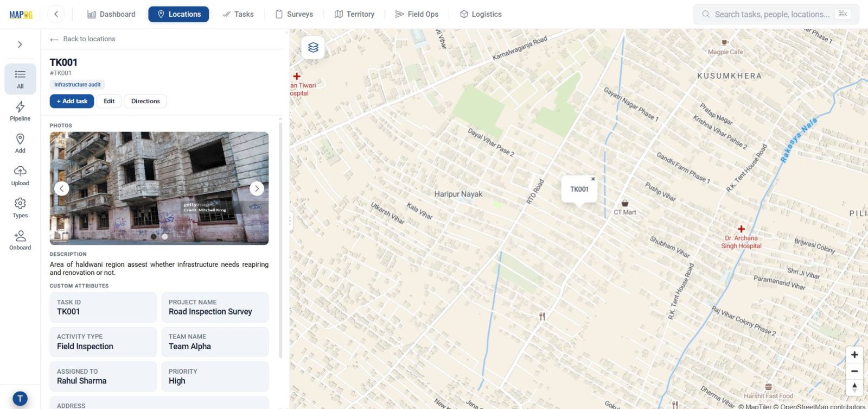Open the Types gear icon
The image size is (868, 409).
[20, 208]
